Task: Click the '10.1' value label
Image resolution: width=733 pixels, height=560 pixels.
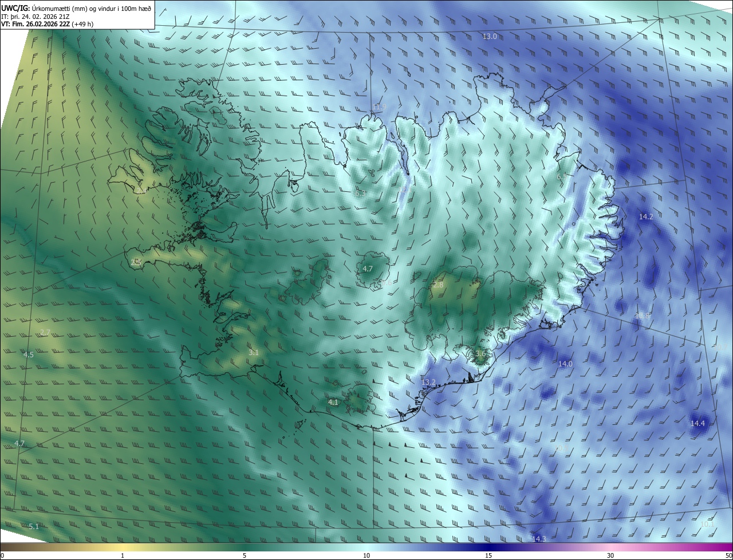Action: tap(708, 524)
